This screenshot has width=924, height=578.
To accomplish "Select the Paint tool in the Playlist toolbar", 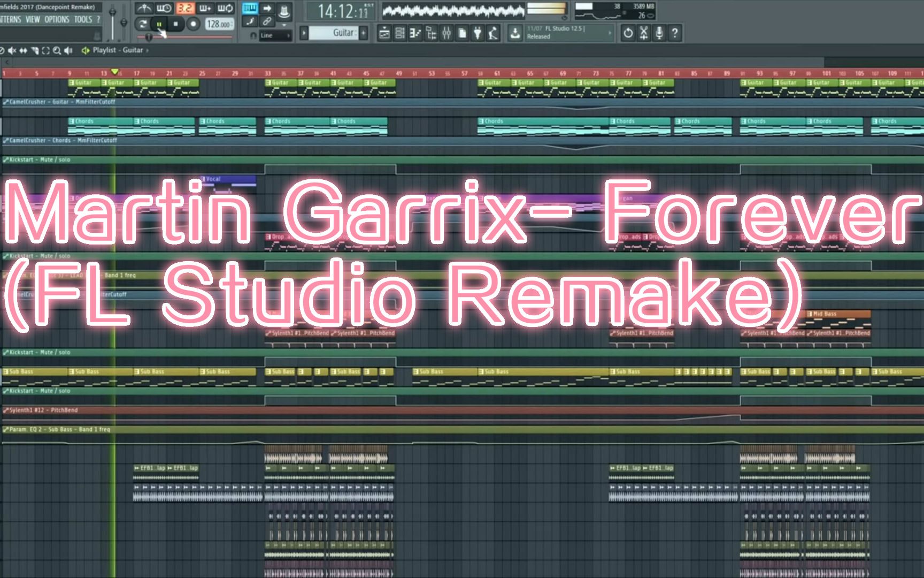I will [34, 50].
